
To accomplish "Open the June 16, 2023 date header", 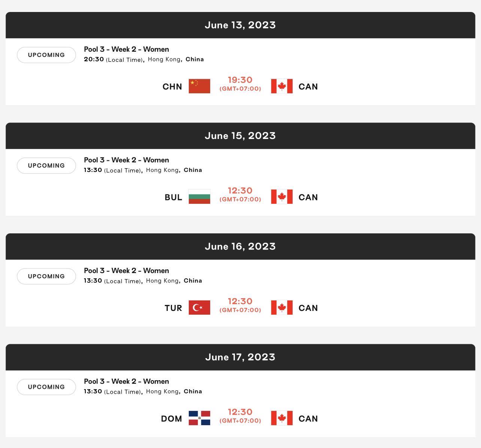I will [x=240, y=246].
